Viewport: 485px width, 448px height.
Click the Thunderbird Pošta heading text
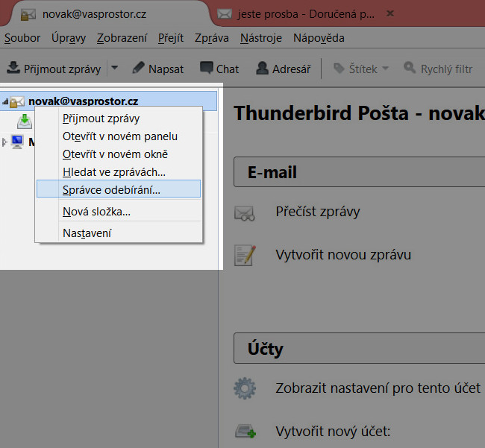359,113
